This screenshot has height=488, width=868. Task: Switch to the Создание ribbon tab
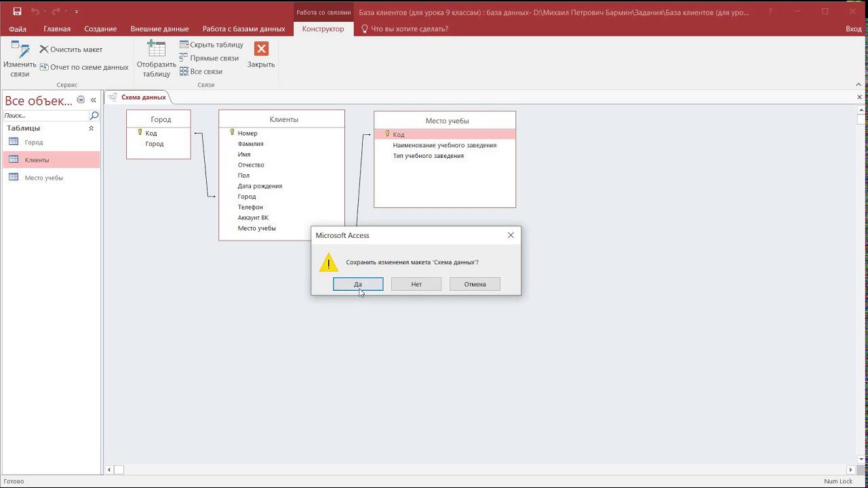pos(100,29)
